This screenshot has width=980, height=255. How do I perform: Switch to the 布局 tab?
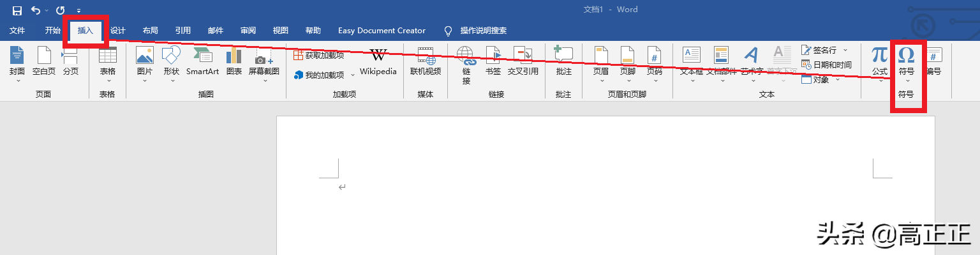pos(151,31)
